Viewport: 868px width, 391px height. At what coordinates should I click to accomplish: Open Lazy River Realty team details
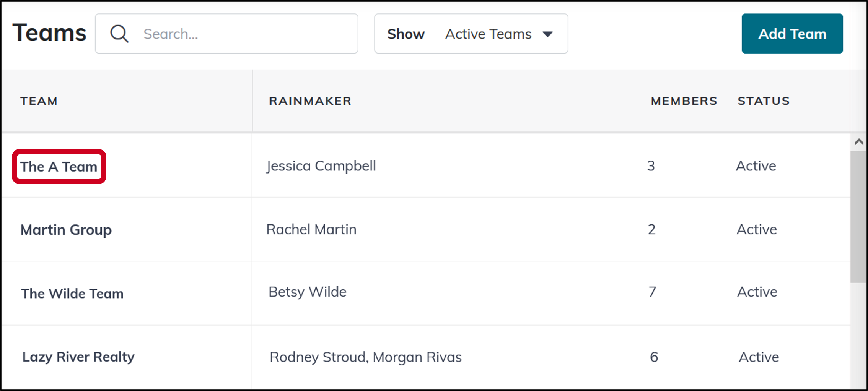pos(78,357)
